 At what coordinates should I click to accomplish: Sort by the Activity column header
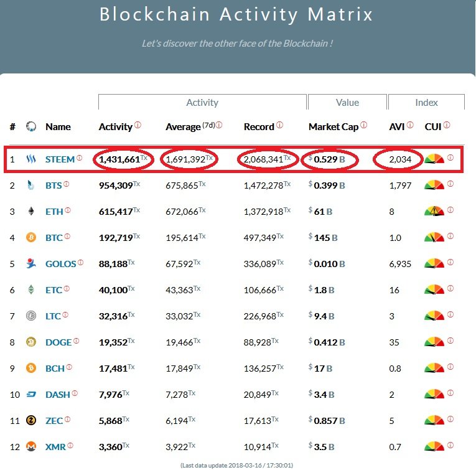pos(116,127)
